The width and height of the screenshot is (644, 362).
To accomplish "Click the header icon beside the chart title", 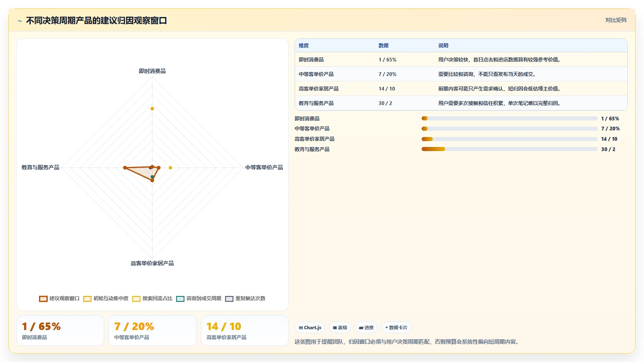I will pyautogui.click(x=20, y=21).
